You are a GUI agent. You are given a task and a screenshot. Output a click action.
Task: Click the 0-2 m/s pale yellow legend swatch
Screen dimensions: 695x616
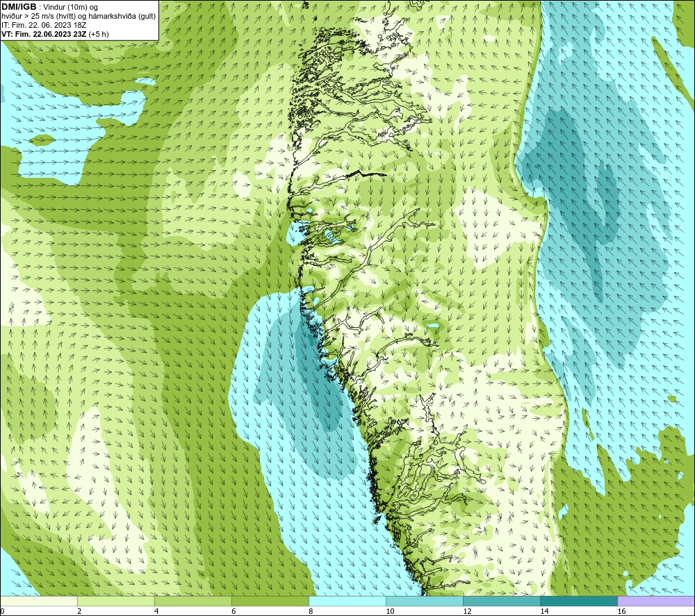(39, 601)
